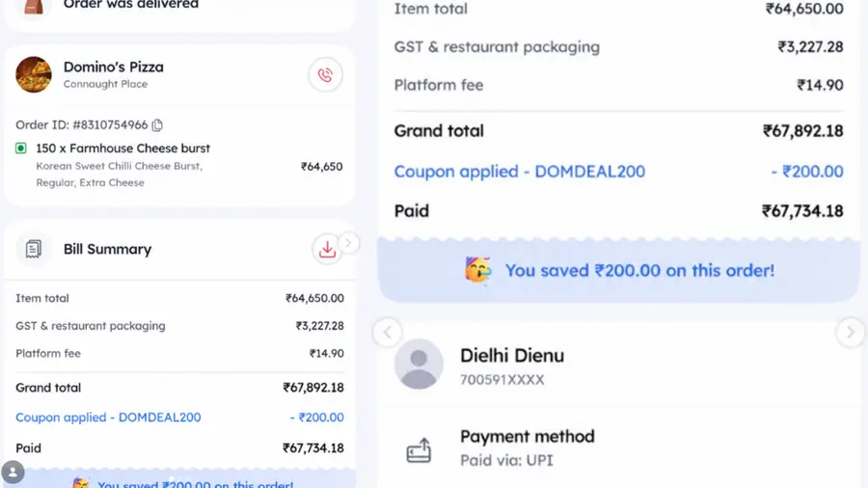Open the user avatar at the screen corner
Screen dimensions: 868x488
13,473
